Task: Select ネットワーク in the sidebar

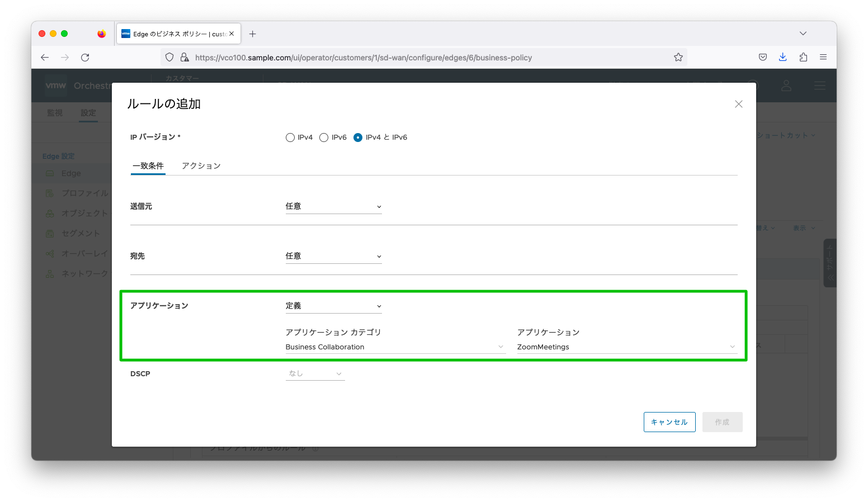Action: (84, 273)
